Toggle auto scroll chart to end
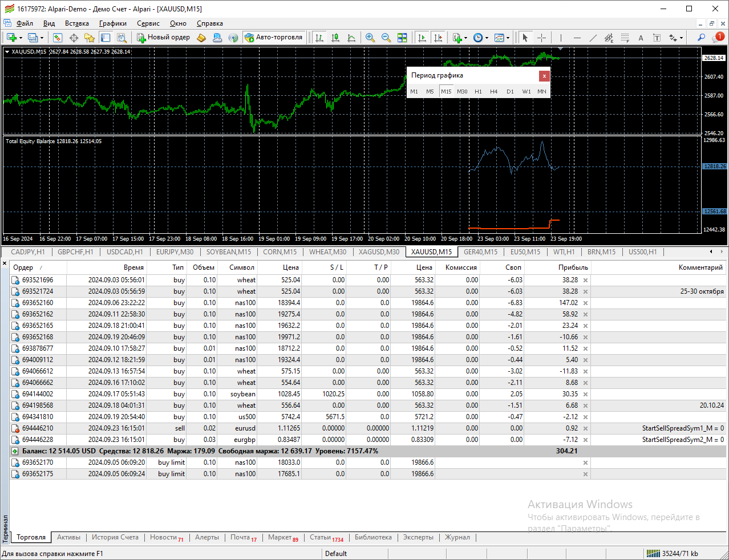Viewport: 729px width, 560px height. (x=422, y=38)
